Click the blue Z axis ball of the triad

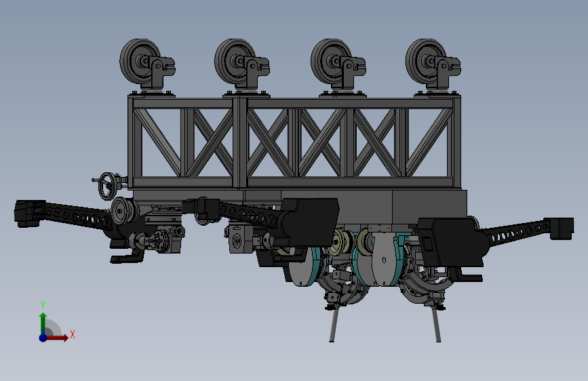[43, 338]
